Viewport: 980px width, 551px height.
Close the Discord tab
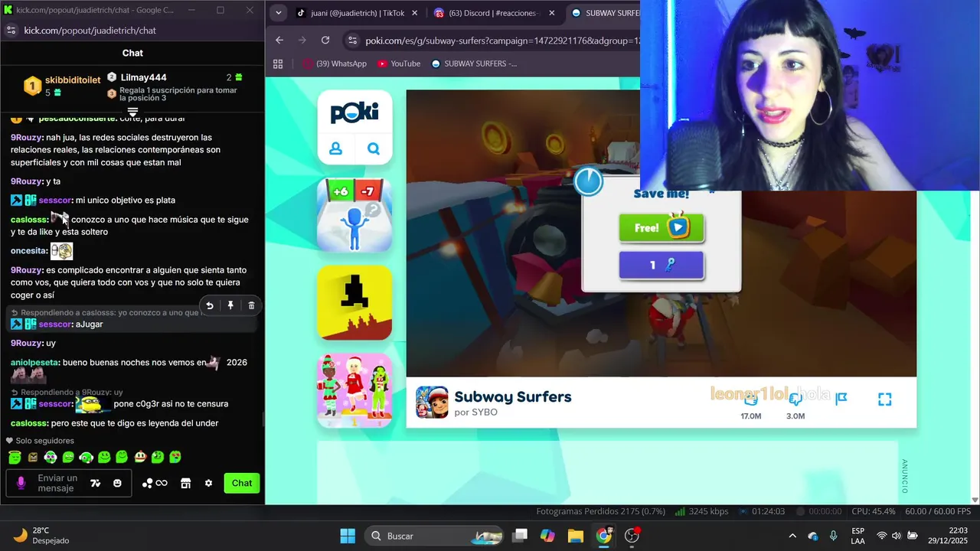coord(552,13)
